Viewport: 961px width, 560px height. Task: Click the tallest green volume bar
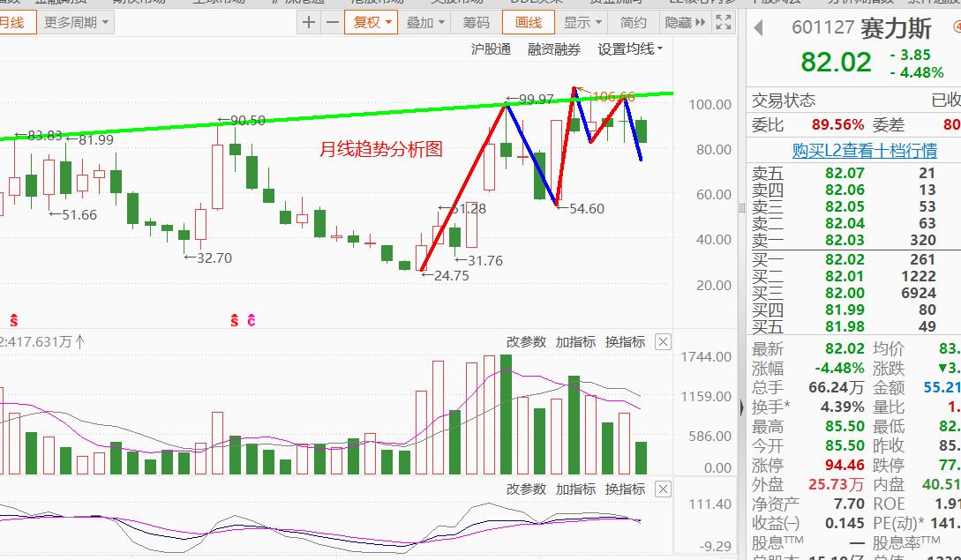(x=507, y=414)
